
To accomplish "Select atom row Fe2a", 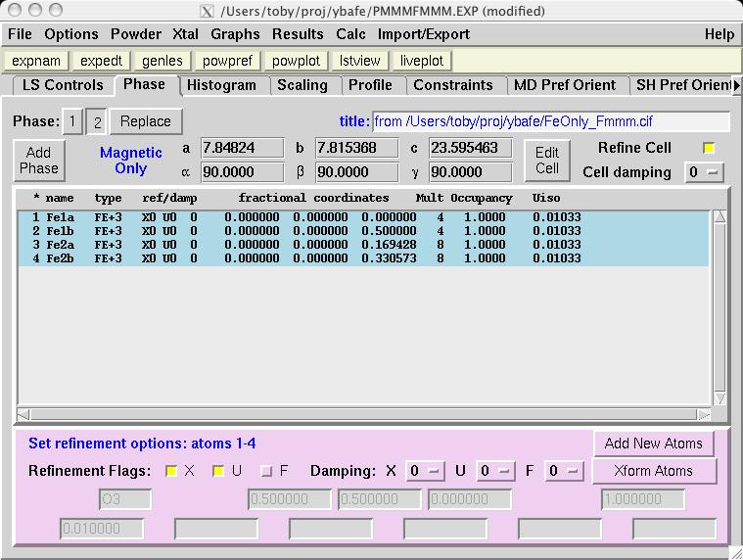I will [363, 245].
